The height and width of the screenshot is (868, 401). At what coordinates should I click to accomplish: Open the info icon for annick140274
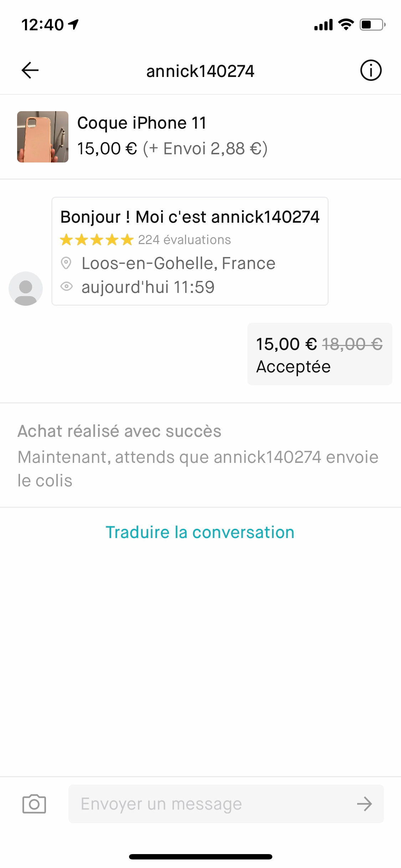pos(371,70)
